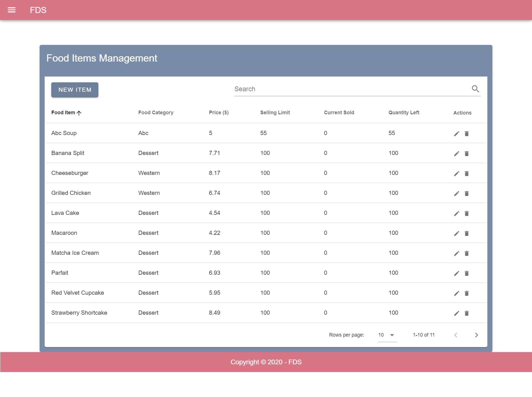Delete the Banana Split item
The width and height of the screenshot is (532, 397).
click(x=467, y=154)
